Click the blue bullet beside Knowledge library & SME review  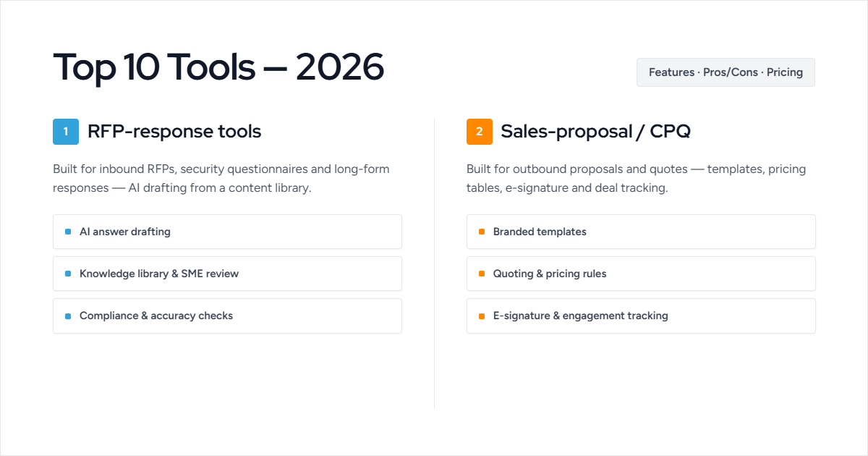(68, 274)
